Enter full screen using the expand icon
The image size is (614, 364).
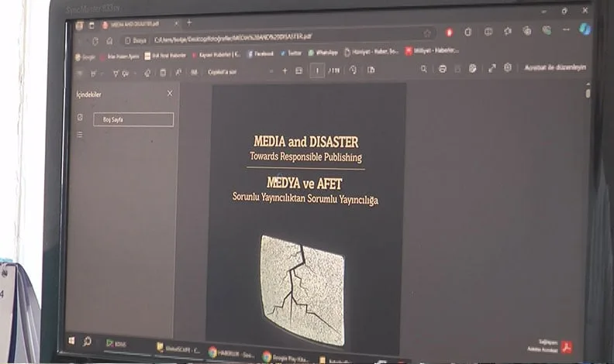click(x=492, y=68)
